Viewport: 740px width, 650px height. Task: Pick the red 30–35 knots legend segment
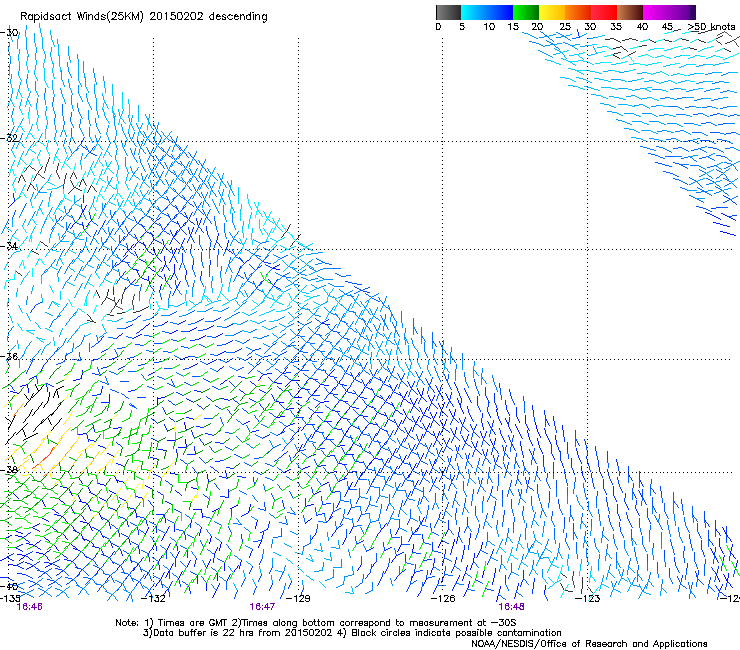pos(604,12)
